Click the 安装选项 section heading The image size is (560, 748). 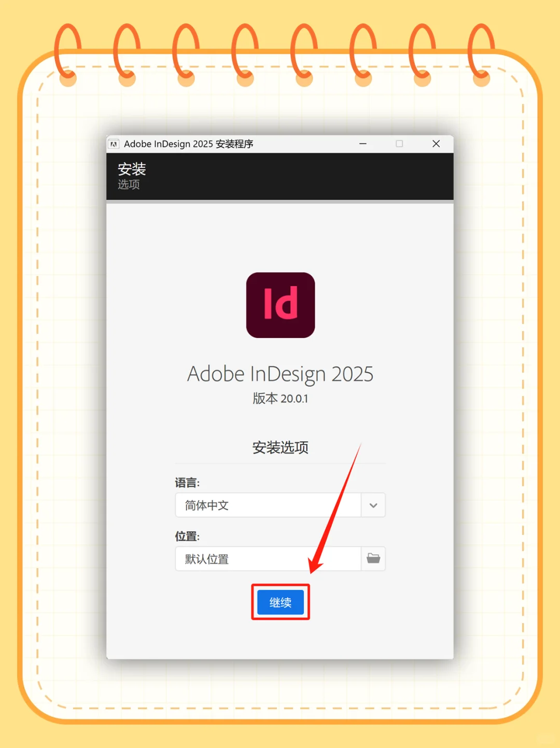coord(280,447)
